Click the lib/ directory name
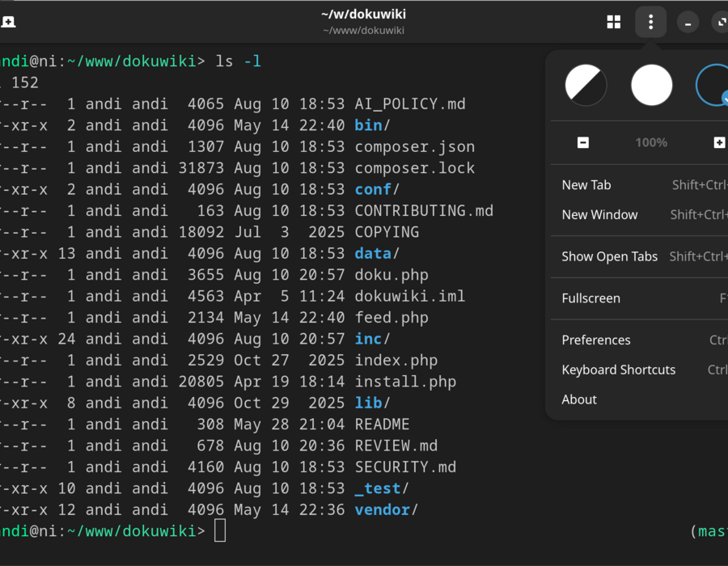The width and height of the screenshot is (728, 566). coord(372,403)
